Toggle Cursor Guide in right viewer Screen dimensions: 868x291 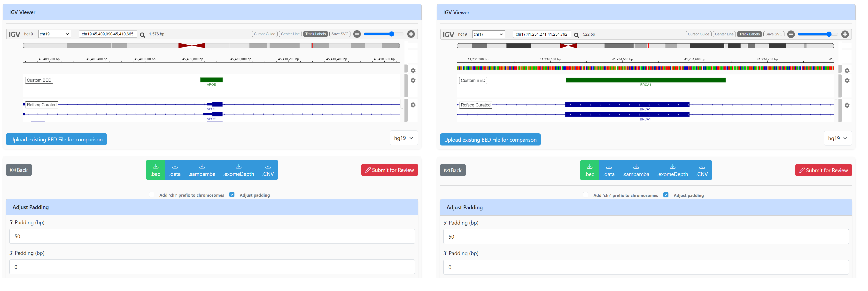click(x=698, y=34)
